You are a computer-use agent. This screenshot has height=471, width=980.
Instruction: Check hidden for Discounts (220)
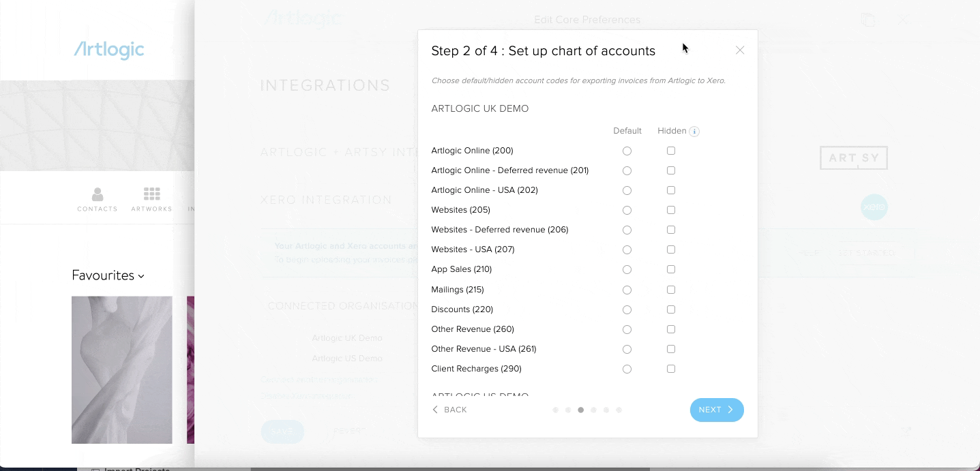671,309
